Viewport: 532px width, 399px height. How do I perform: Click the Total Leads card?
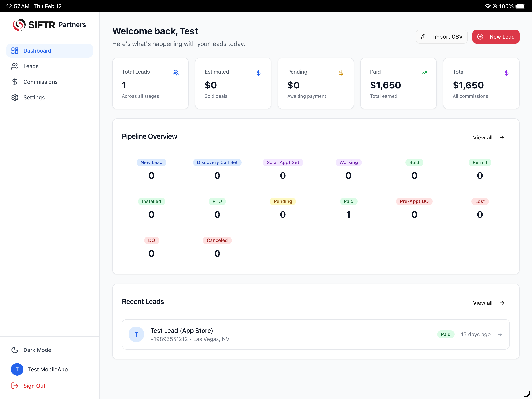click(150, 83)
